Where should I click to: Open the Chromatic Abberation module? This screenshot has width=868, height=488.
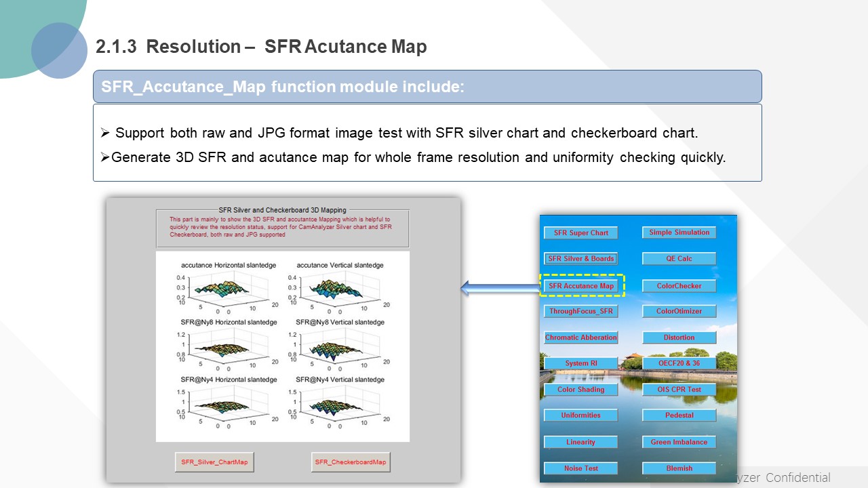pos(581,338)
